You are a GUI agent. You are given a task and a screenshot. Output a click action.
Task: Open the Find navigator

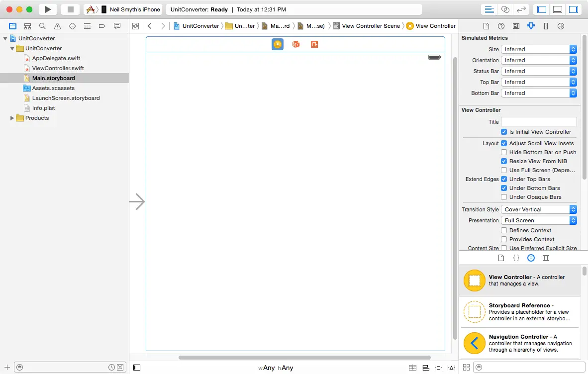click(43, 26)
